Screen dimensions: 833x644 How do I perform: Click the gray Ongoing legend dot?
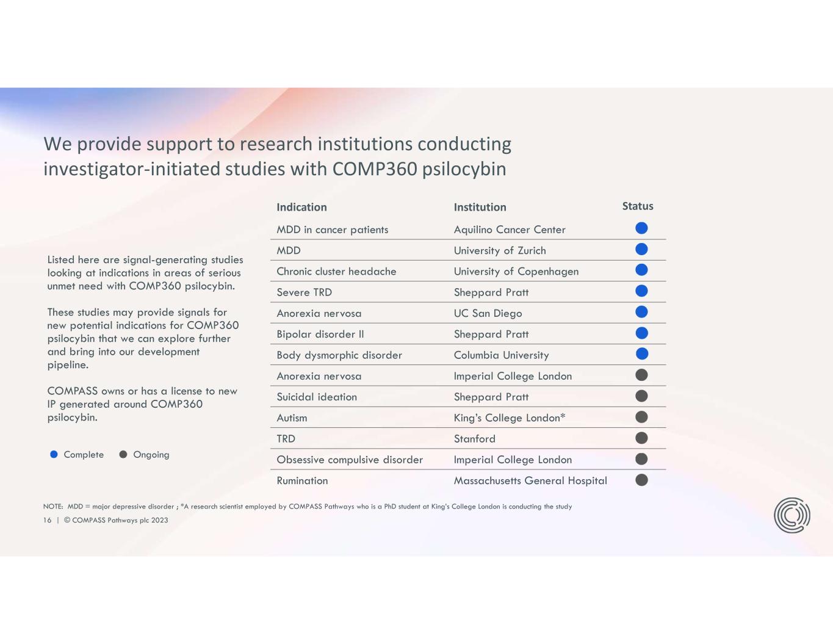coord(123,454)
